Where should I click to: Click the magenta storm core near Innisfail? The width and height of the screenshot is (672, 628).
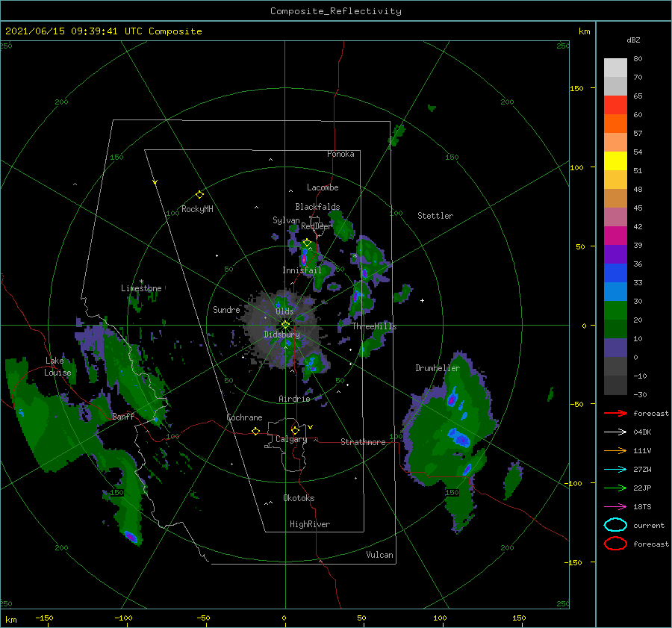coord(304,259)
